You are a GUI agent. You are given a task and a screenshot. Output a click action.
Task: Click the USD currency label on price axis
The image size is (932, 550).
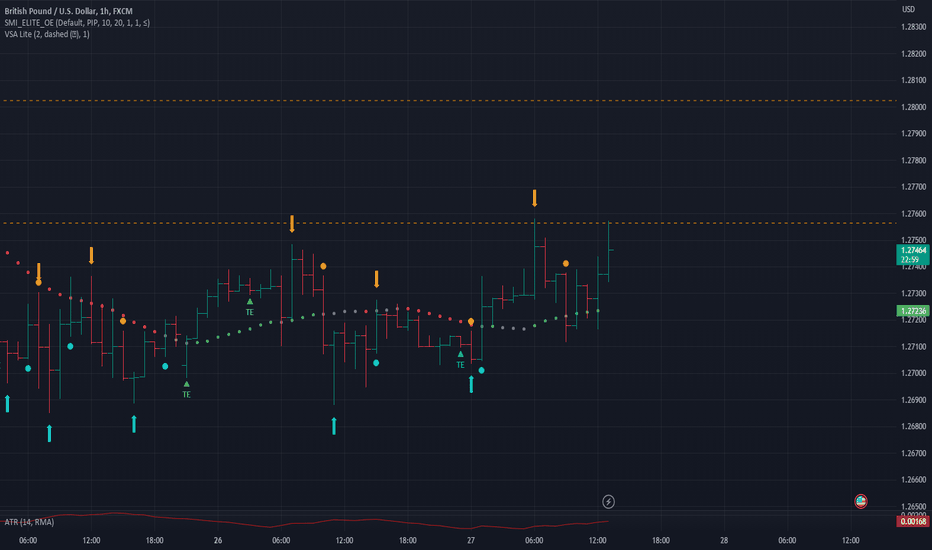pyautogui.click(x=908, y=9)
